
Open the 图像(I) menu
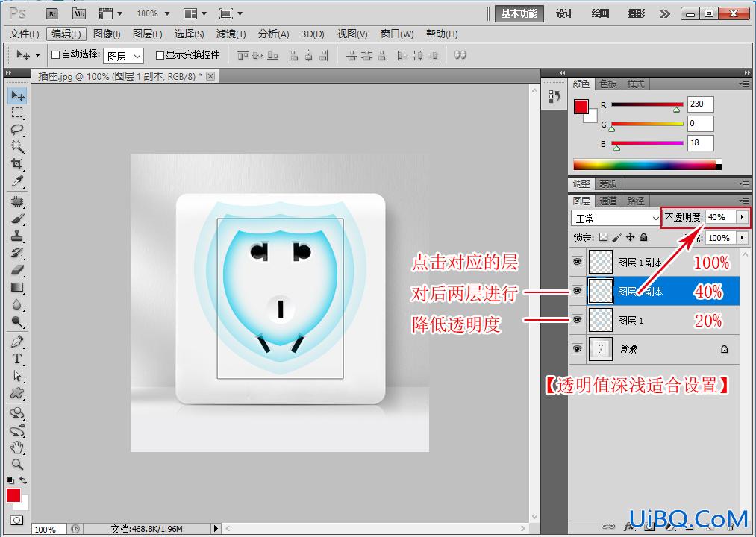(107, 34)
